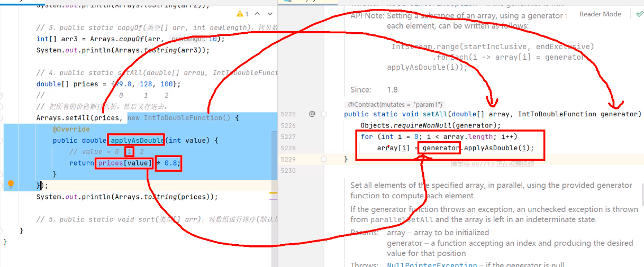644x267 pixels.
Task: Open the warnings indicator showing 1 problem
Action: [243, 14]
